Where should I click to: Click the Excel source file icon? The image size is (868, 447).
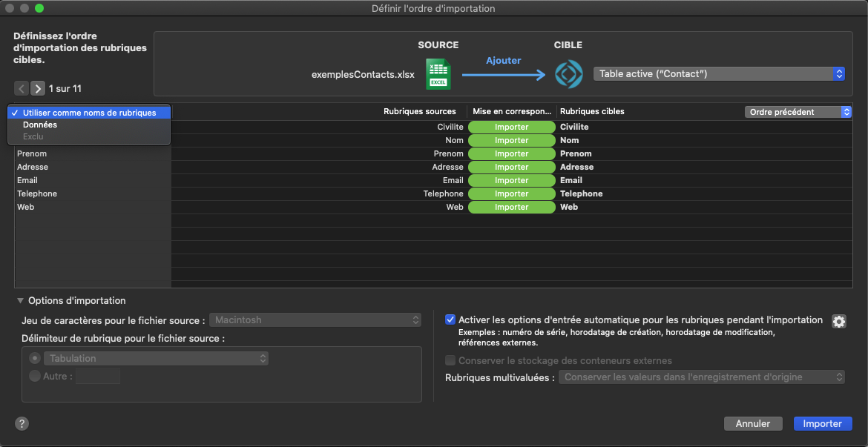pos(438,75)
